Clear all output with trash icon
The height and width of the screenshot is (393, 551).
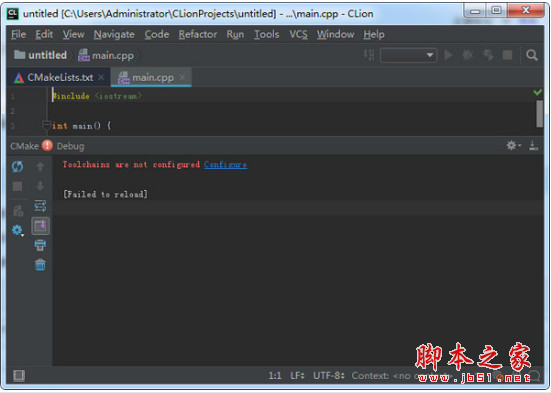coord(40,264)
